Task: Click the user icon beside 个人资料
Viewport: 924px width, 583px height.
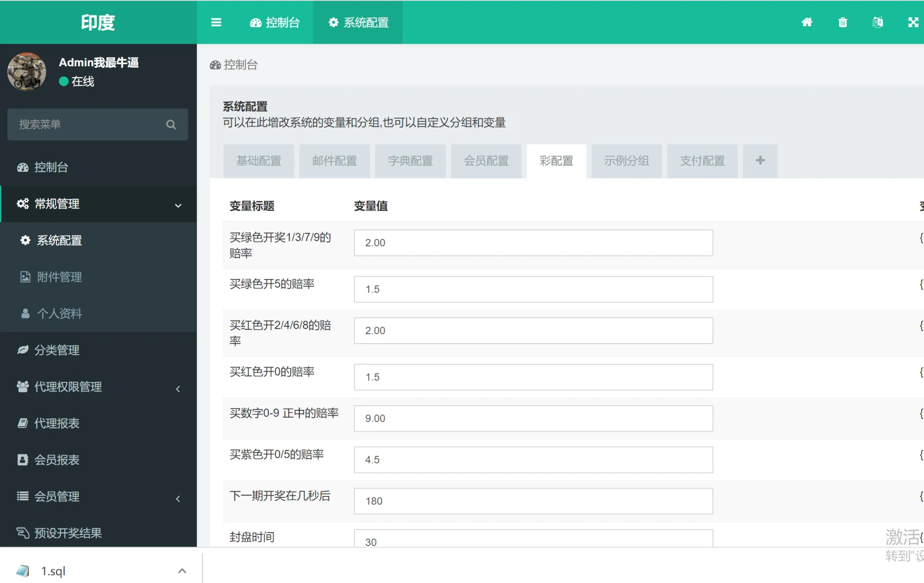Action: click(25, 313)
